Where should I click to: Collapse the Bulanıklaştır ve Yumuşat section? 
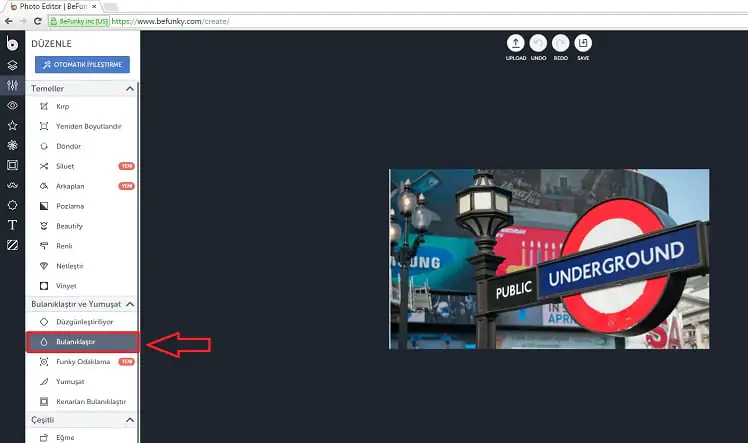(x=130, y=304)
